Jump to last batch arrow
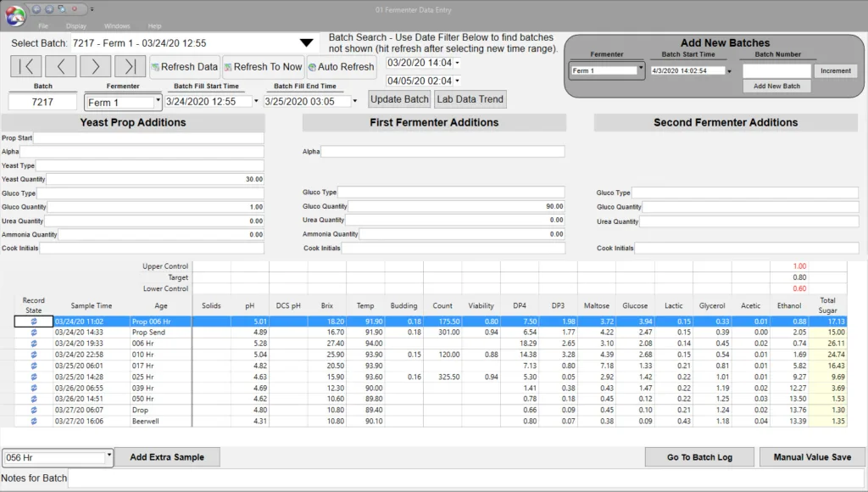 coord(130,66)
